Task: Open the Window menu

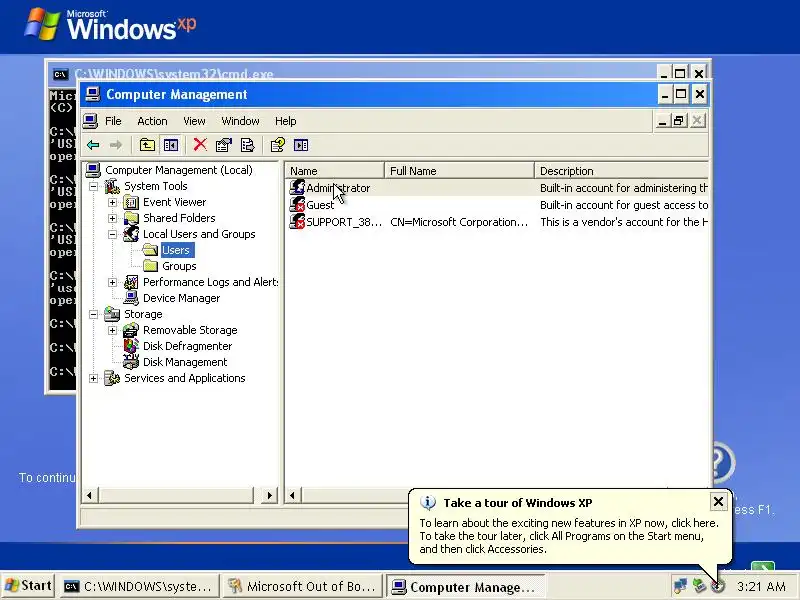Action: [240, 121]
